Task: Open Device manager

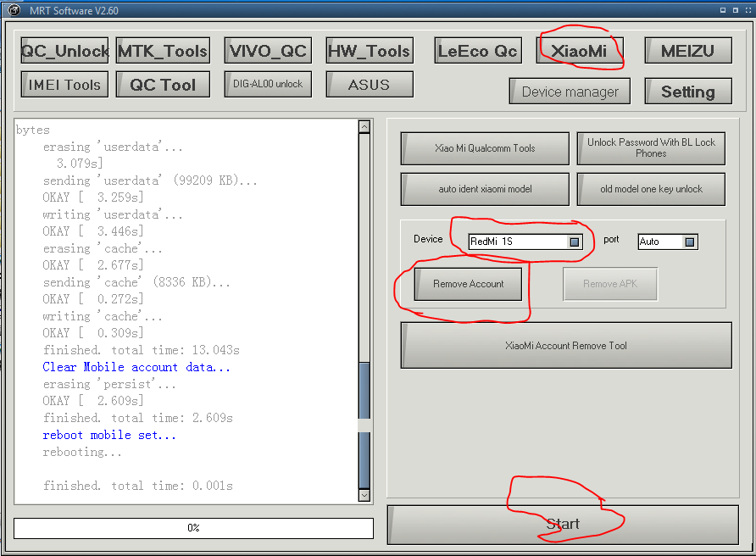Action: [x=570, y=92]
